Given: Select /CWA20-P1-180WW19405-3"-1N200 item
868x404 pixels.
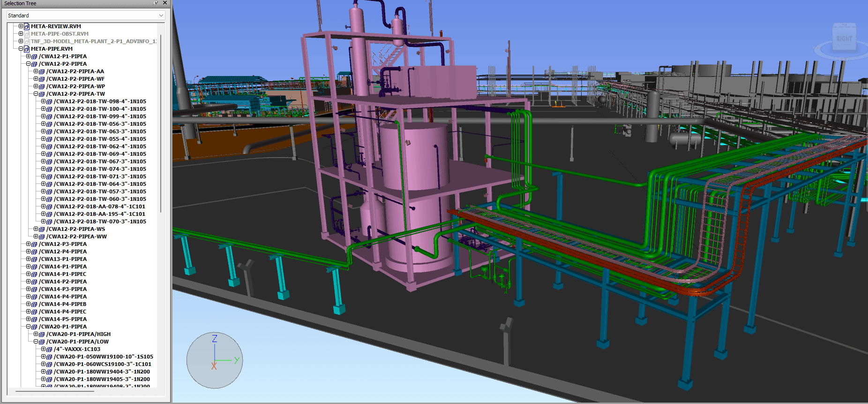Looking at the screenshot, I should (102, 379).
